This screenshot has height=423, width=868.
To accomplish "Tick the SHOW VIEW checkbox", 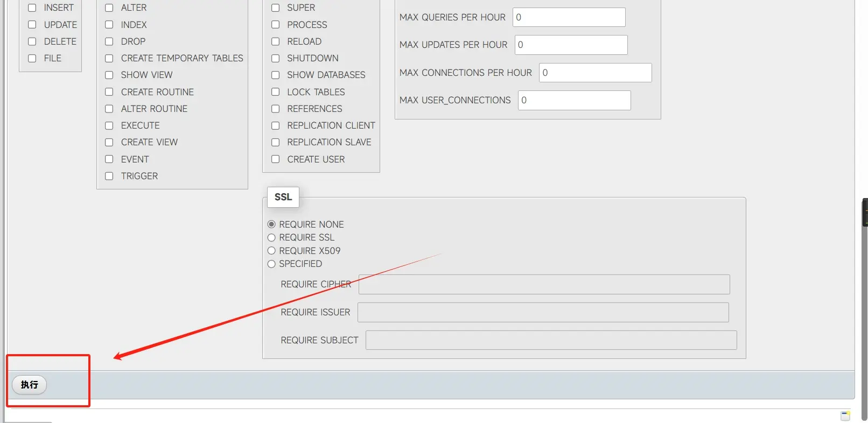I will 109,75.
